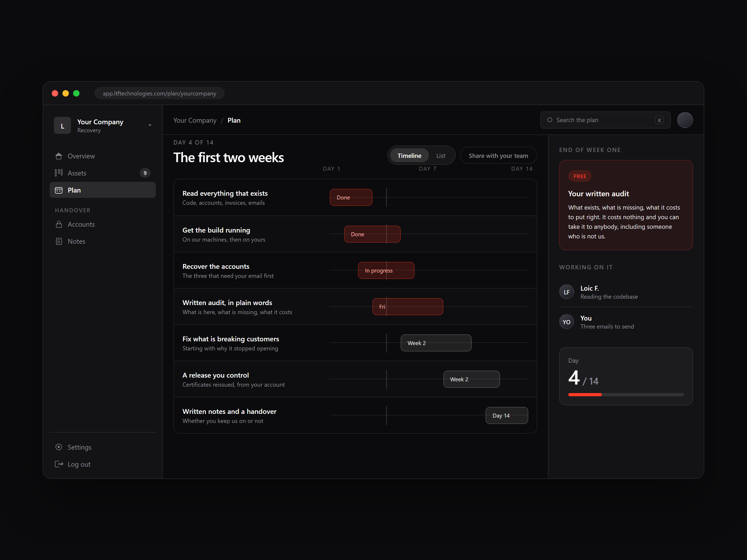Open the Accounts lock icon
Screen dimensions: 747x560
click(x=59, y=224)
